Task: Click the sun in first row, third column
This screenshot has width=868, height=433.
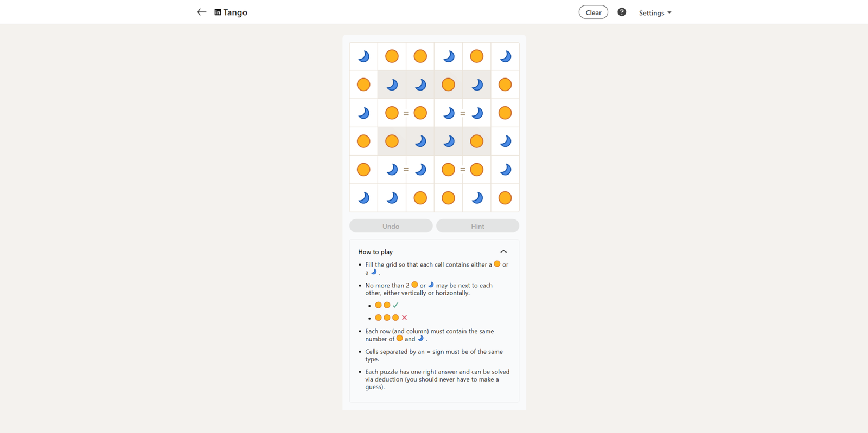Action: tap(420, 56)
